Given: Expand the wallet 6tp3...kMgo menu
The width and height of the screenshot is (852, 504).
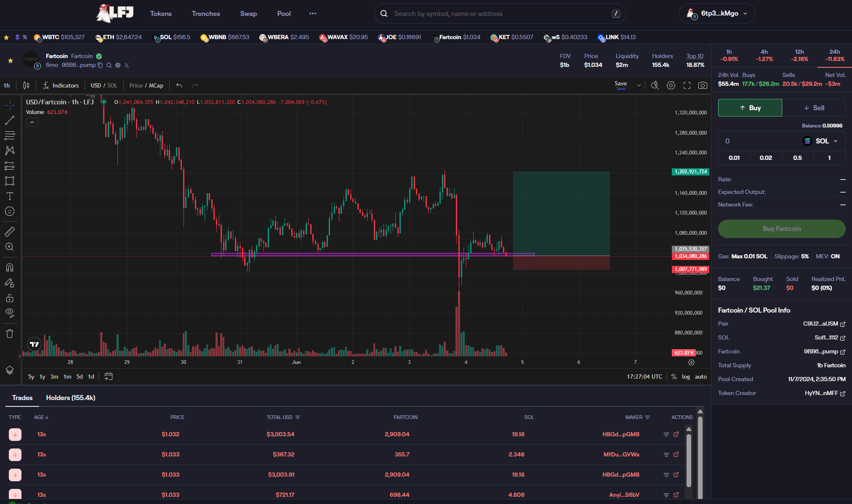Looking at the screenshot, I should [717, 13].
